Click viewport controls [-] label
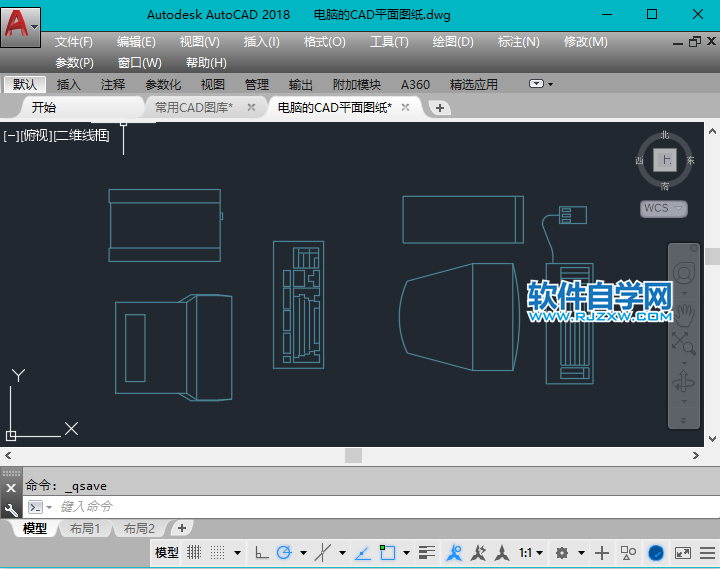This screenshot has height=569, width=720. click(11, 136)
